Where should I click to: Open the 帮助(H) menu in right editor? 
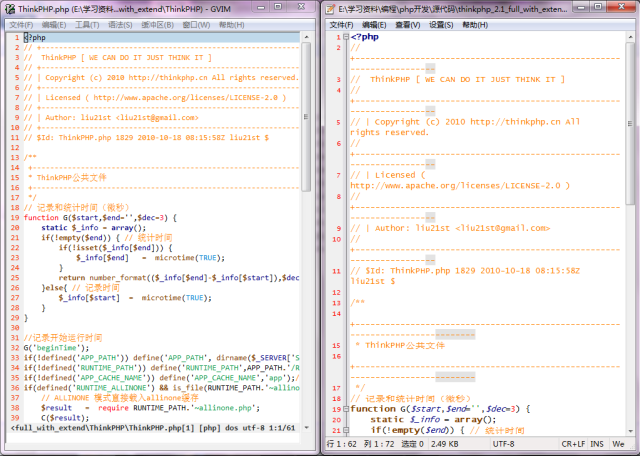click(x=475, y=24)
